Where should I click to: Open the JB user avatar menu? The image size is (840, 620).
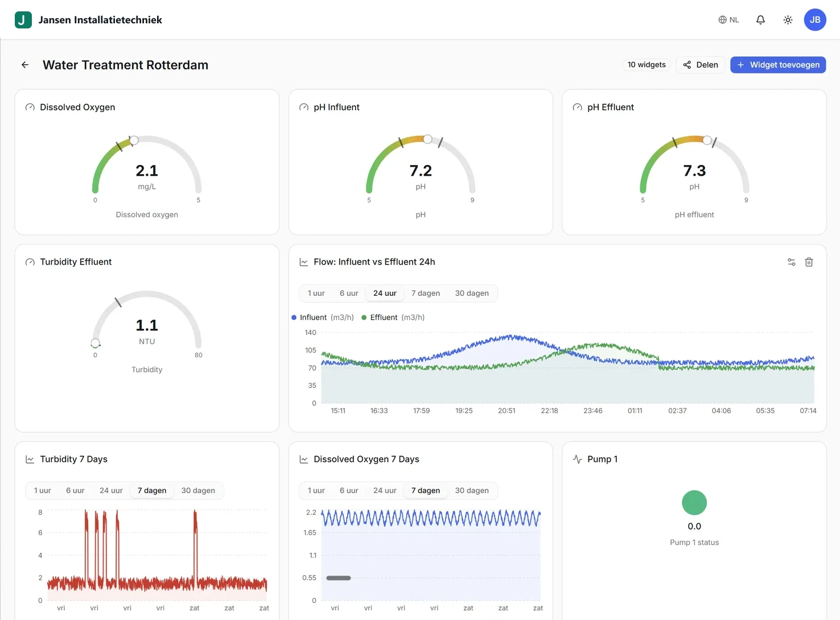815,20
